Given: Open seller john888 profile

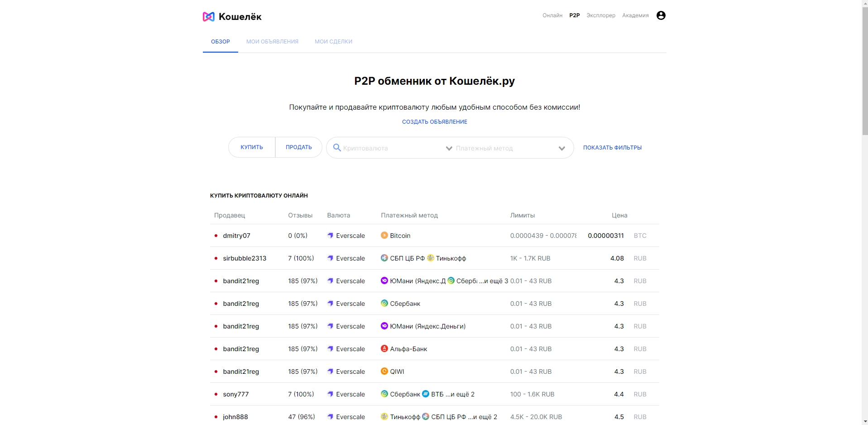Looking at the screenshot, I should [235, 417].
